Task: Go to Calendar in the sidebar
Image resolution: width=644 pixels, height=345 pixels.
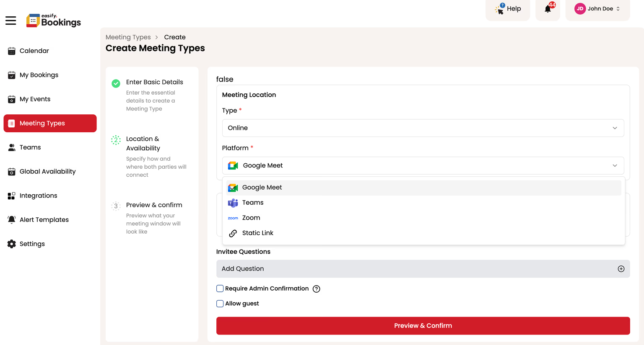Action: click(50, 51)
